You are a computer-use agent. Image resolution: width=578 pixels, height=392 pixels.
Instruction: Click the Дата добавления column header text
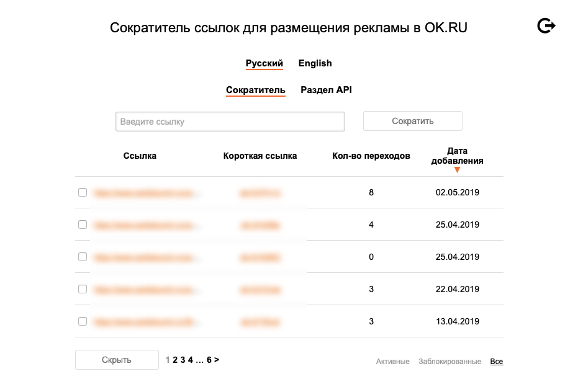click(457, 156)
